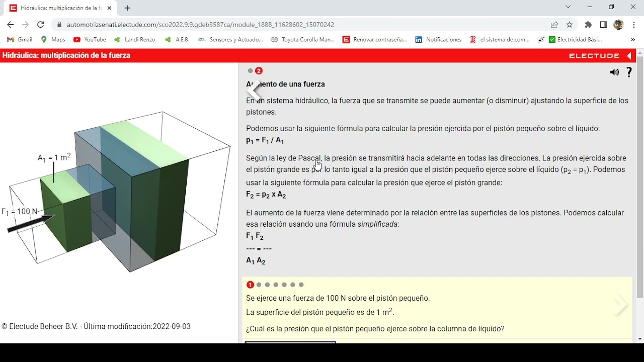Viewport: 644px width, 362px height.
Task: Reload the Electude page
Action: coord(41,25)
